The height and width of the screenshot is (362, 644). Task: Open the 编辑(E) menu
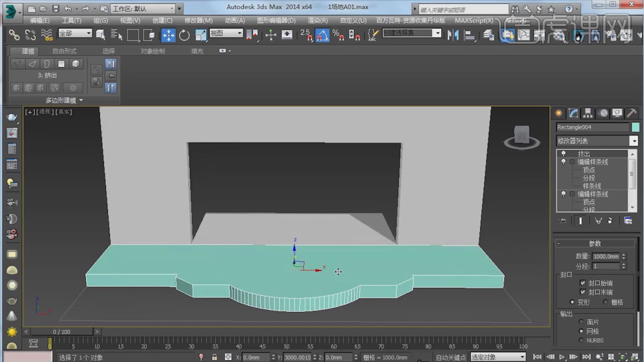40,21
